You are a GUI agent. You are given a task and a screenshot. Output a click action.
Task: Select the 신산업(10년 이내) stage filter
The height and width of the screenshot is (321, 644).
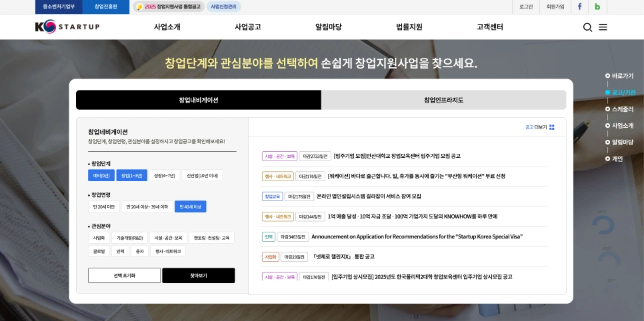pos(202,175)
